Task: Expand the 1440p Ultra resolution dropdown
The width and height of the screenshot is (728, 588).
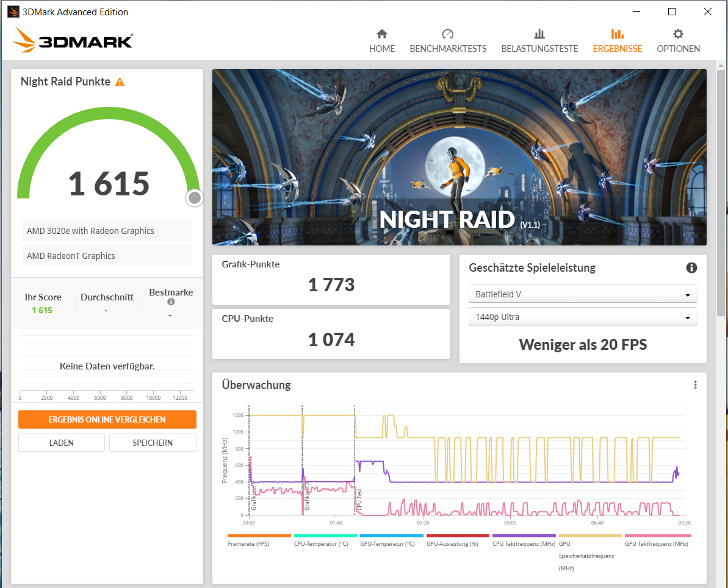Action: tap(583, 317)
